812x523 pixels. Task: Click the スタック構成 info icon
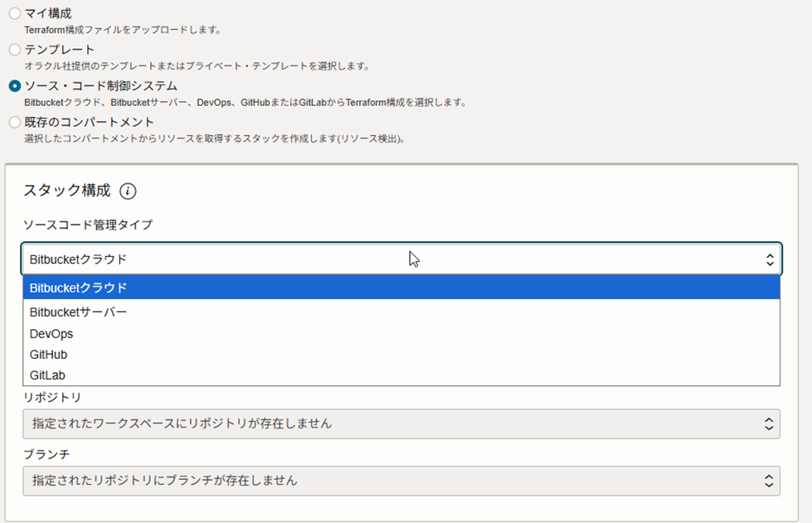pyautogui.click(x=128, y=191)
